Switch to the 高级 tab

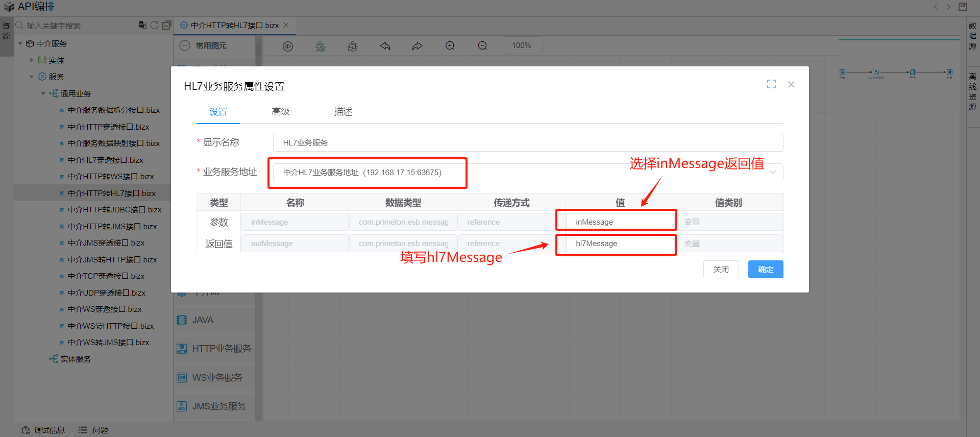281,112
